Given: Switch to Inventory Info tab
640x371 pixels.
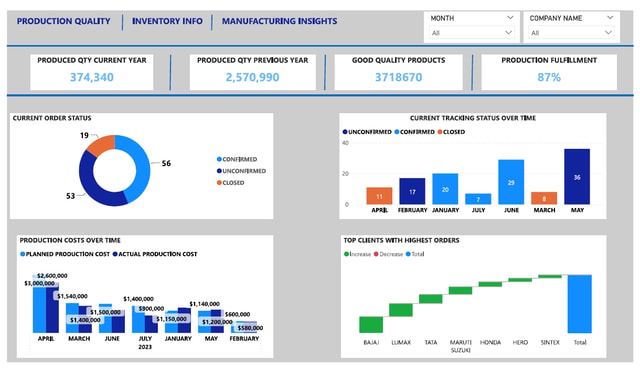Looking at the screenshot, I should pos(167,21).
